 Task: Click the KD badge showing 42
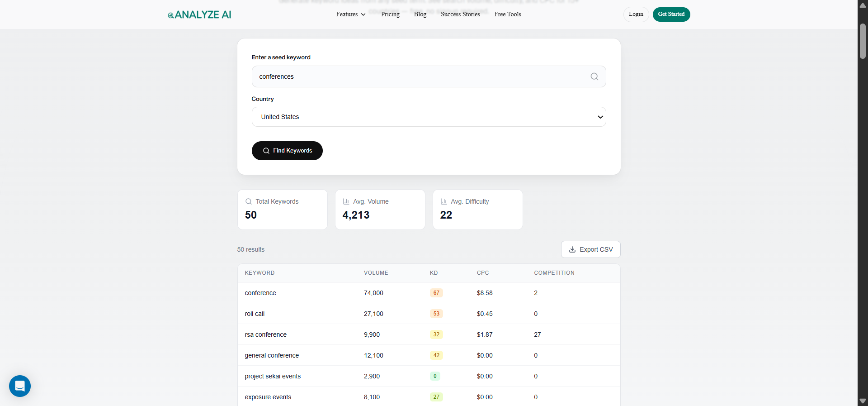tap(436, 355)
